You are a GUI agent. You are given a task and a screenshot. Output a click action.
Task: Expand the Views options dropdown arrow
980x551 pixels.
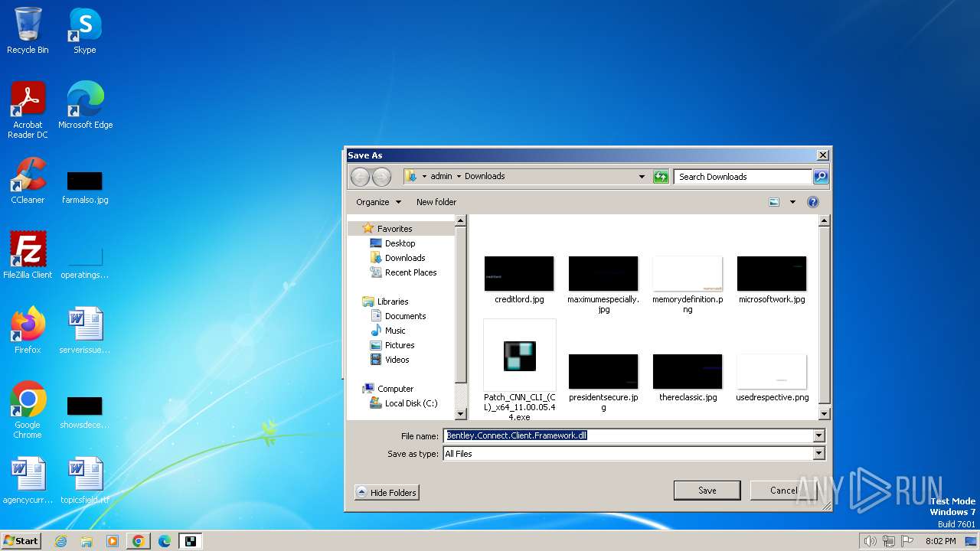[792, 202]
